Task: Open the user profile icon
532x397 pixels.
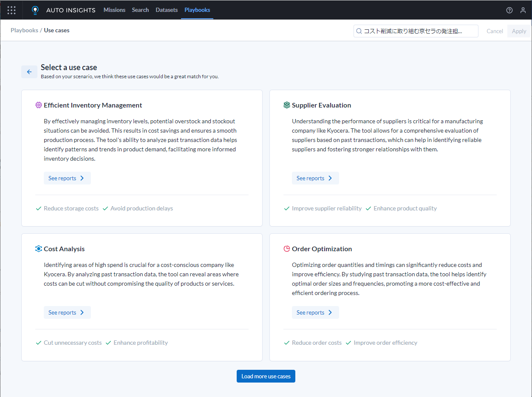Action: [523, 10]
